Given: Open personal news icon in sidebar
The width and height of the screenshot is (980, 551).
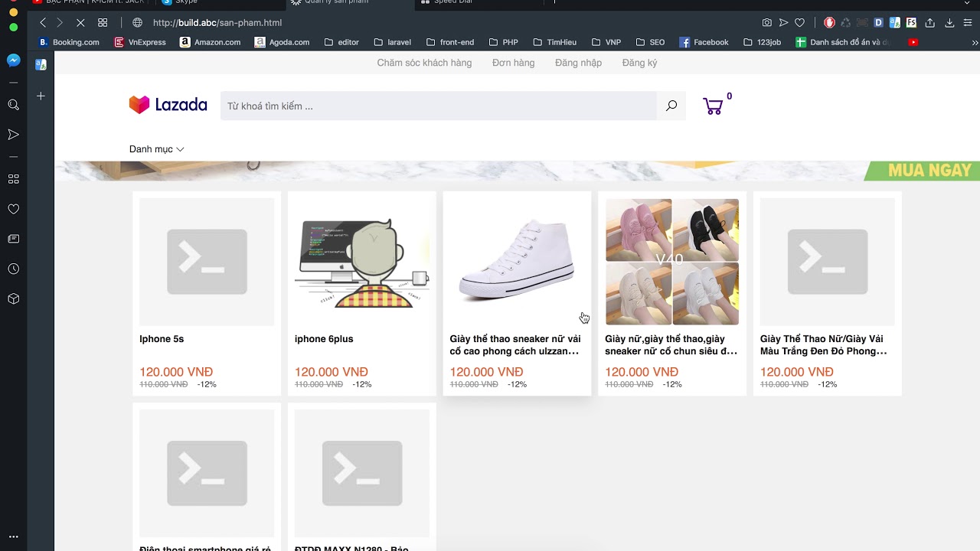Looking at the screenshot, I should pos(13,239).
